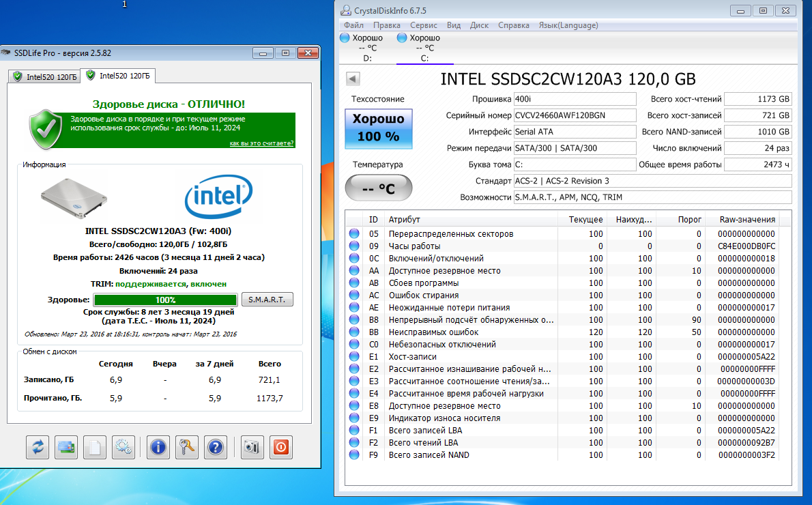Click the red power exit icon
The height and width of the screenshot is (505, 812).
pyautogui.click(x=280, y=448)
